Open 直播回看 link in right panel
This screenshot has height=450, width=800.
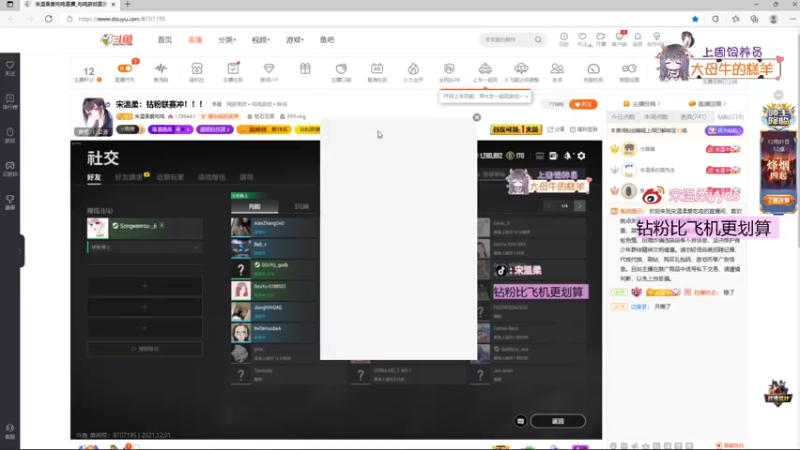point(707,104)
